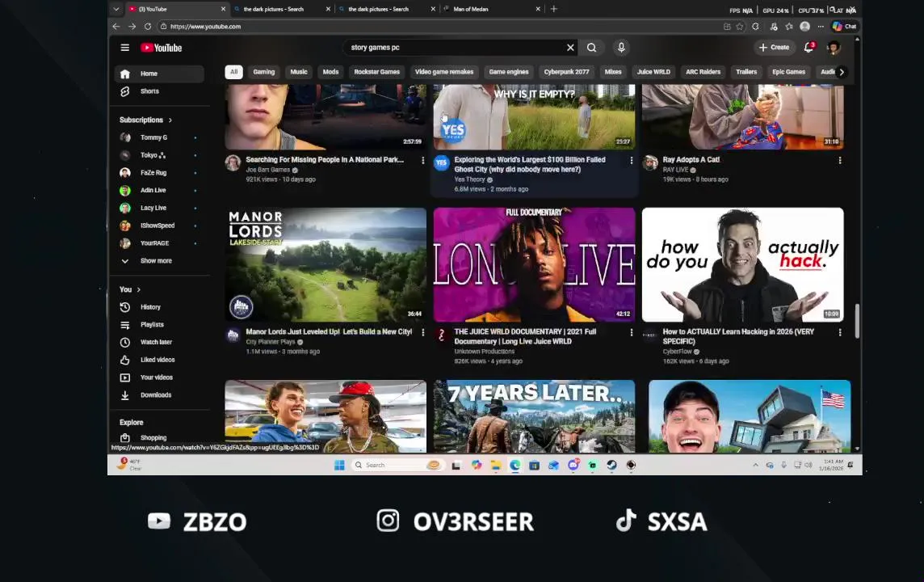Open how do you actually hack thumbnail
Viewport: 924px width, 582px height.
[x=742, y=265]
